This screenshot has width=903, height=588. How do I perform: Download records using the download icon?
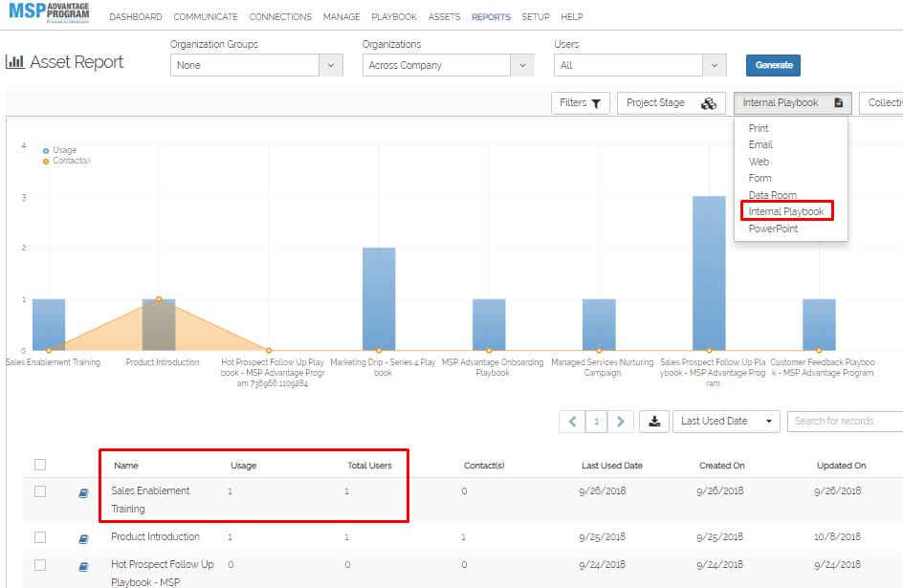coord(654,421)
